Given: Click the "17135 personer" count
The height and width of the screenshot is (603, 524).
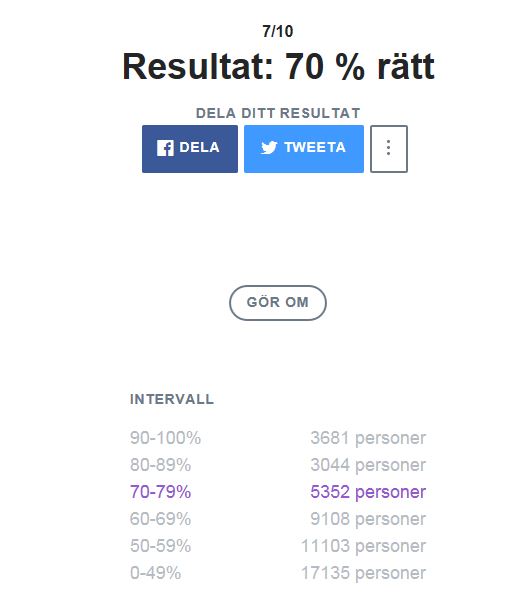Looking at the screenshot, I should click(x=363, y=573).
